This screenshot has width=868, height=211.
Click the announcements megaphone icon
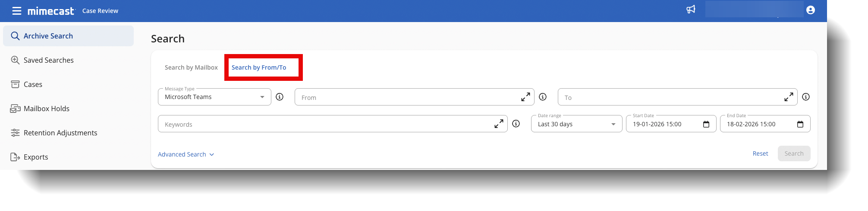[691, 10]
